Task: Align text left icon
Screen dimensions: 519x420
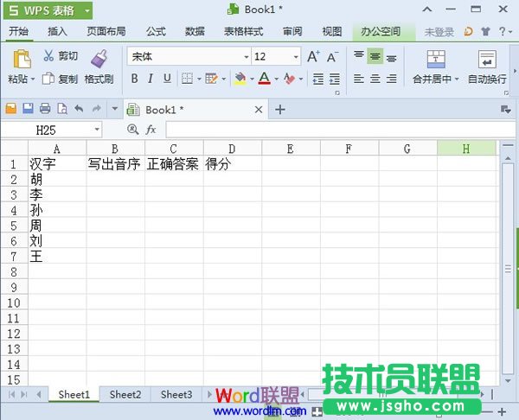Action: click(x=359, y=79)
